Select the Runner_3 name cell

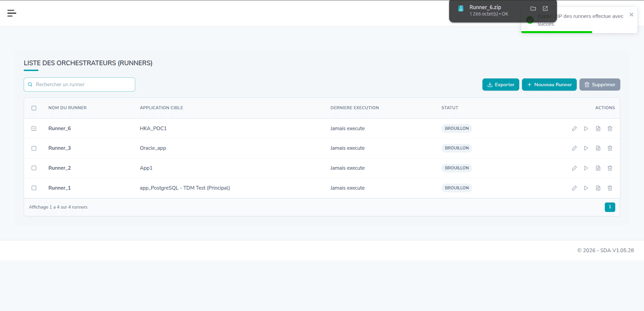(x=59, y=148)
